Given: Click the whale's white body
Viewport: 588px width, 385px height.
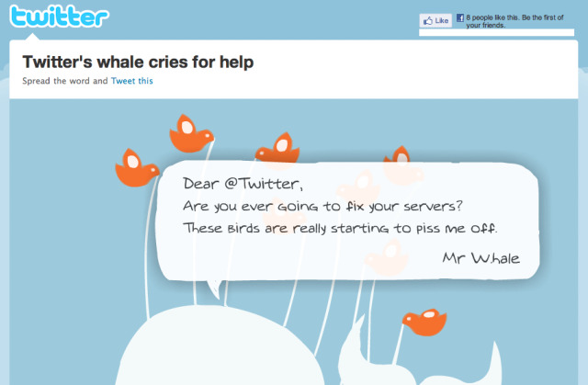Looking at the screenshot, I should (216, 348).
